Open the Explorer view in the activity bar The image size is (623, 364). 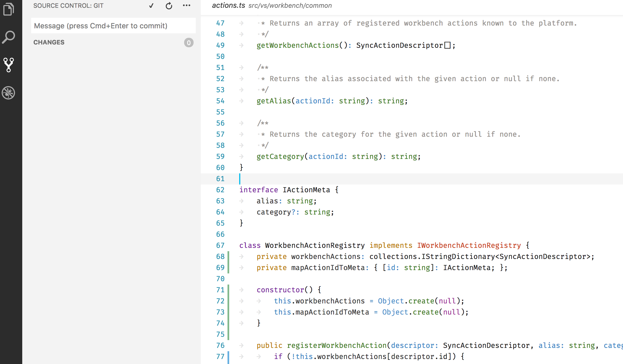coord(9,9)
